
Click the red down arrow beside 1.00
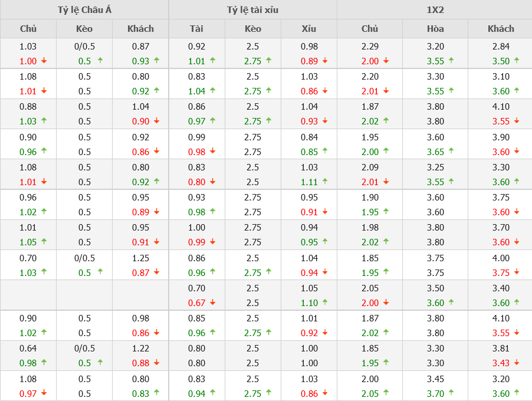[x=44, y=61]
